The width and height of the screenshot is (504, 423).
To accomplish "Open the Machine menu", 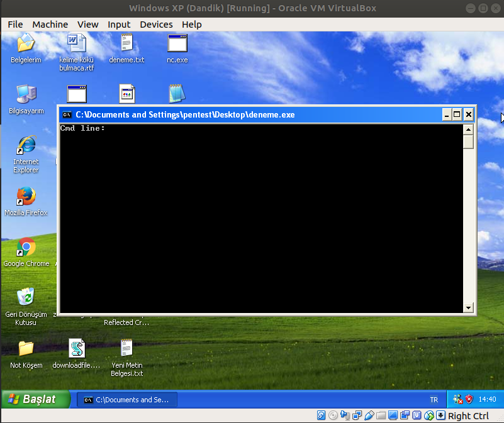I will 50,25.
